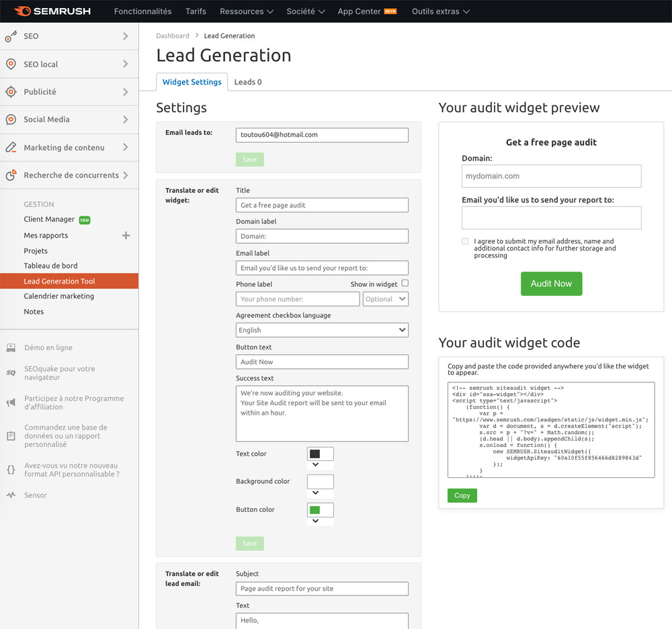This screenshot has height=629, width=672.
Task: Open Client Manager in sidebar
Action: click(49, 219)
